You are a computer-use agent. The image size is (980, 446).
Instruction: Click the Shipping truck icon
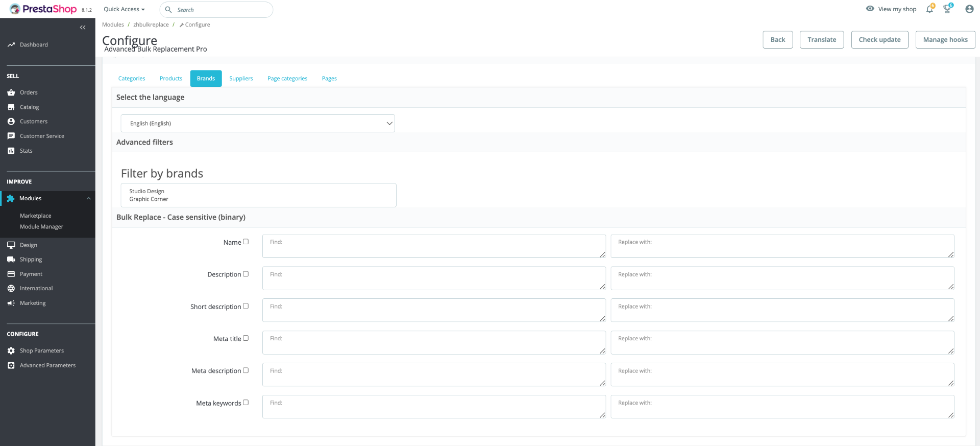11,260
